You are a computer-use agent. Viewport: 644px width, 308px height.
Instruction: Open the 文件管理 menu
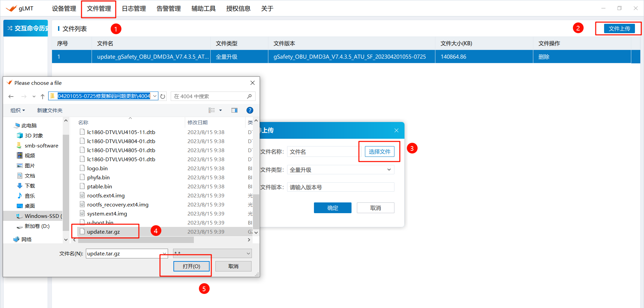click(x=99, y=9)
